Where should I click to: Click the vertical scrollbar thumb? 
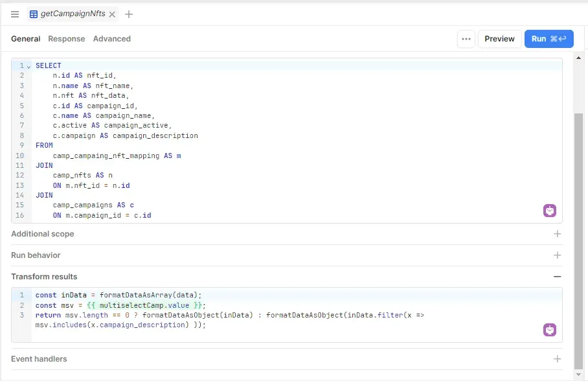(579, 241)
